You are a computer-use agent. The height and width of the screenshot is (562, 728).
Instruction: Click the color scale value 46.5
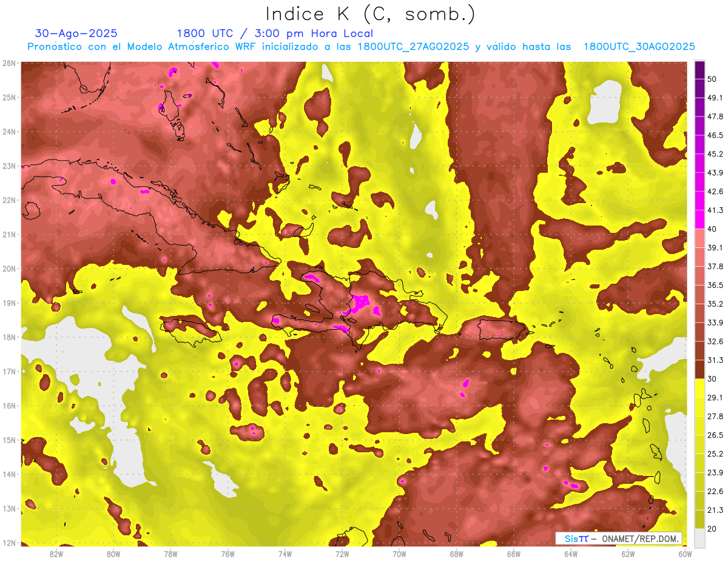(715, 135)
